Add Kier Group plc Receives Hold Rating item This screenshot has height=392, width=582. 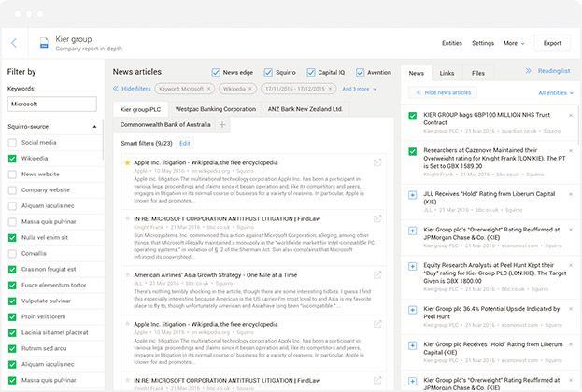point(412,345)
